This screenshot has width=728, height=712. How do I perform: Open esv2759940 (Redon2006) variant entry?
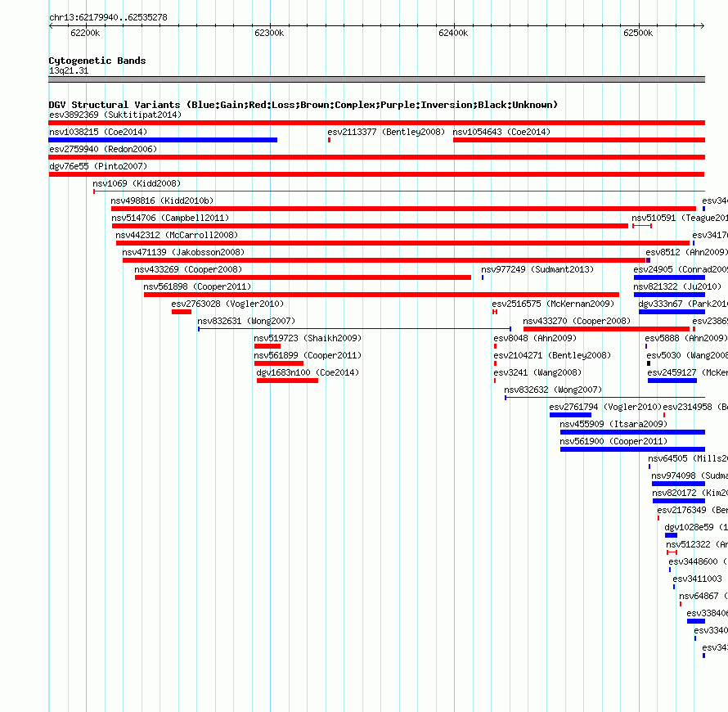tap(103, 149)
